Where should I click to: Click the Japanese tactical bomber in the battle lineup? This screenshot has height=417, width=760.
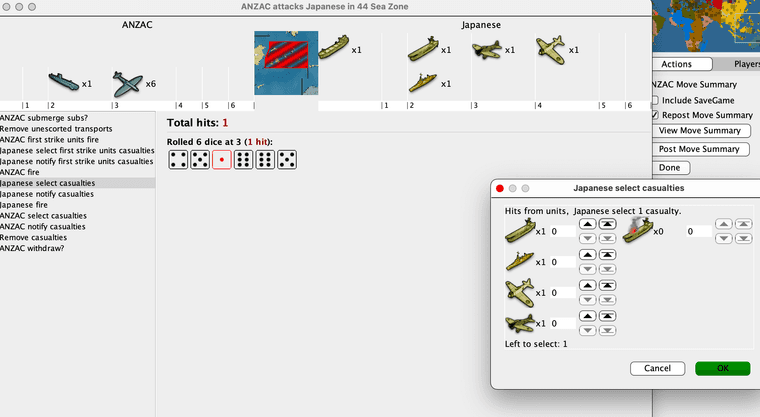tap(486, 49)
